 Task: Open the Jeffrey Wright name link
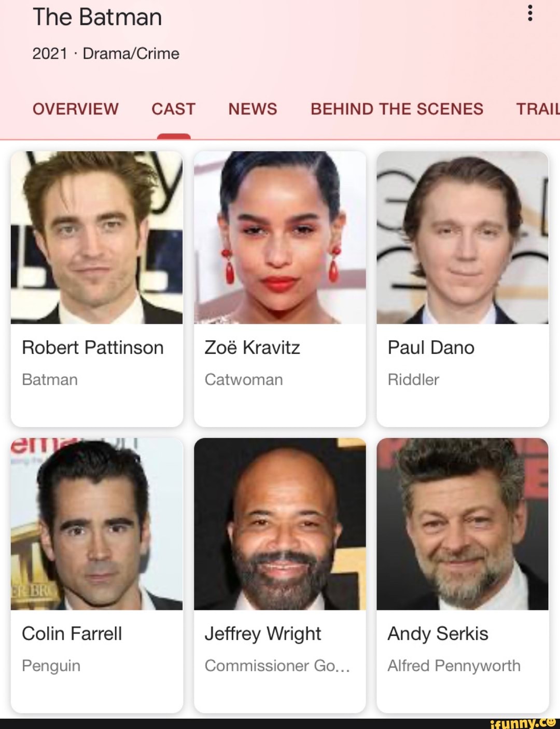(263, 634)
